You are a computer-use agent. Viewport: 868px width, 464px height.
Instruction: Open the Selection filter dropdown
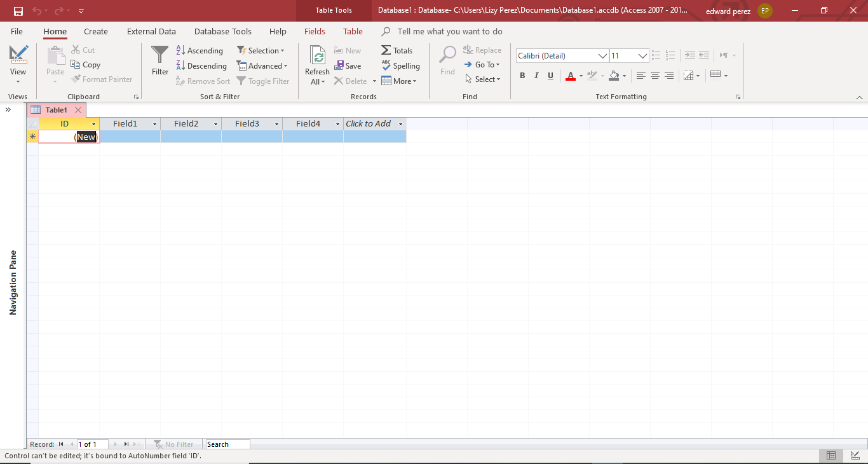(261, 51)
